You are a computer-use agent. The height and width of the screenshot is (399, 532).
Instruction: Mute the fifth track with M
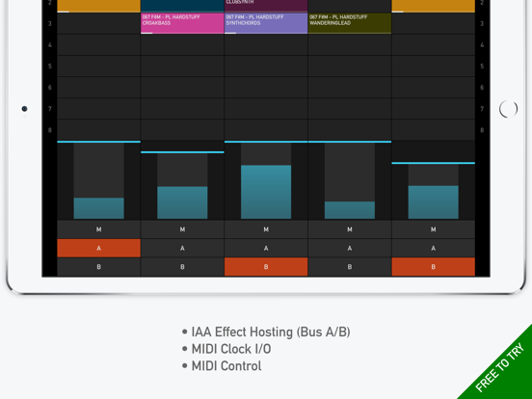(x=434, y=229)
